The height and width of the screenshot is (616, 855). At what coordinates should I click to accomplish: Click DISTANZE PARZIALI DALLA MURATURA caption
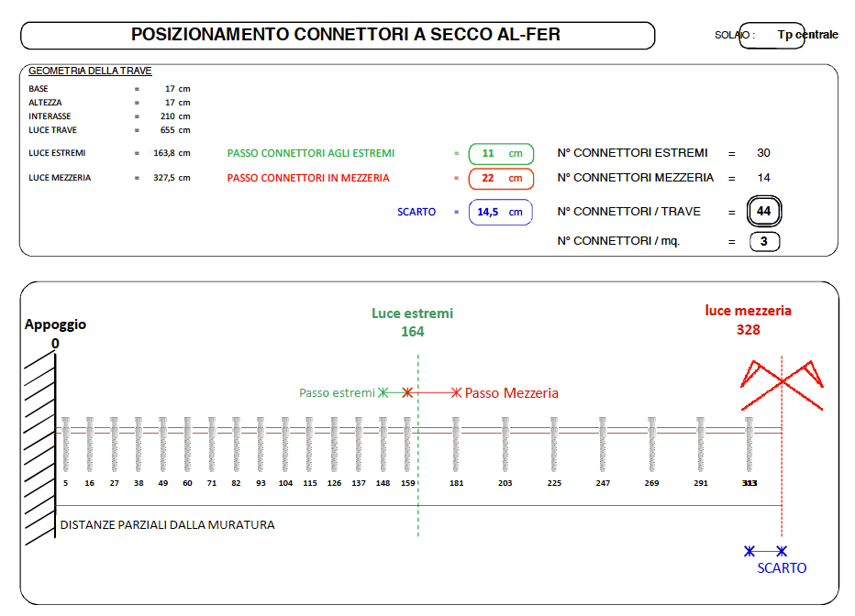click(167, 525)
